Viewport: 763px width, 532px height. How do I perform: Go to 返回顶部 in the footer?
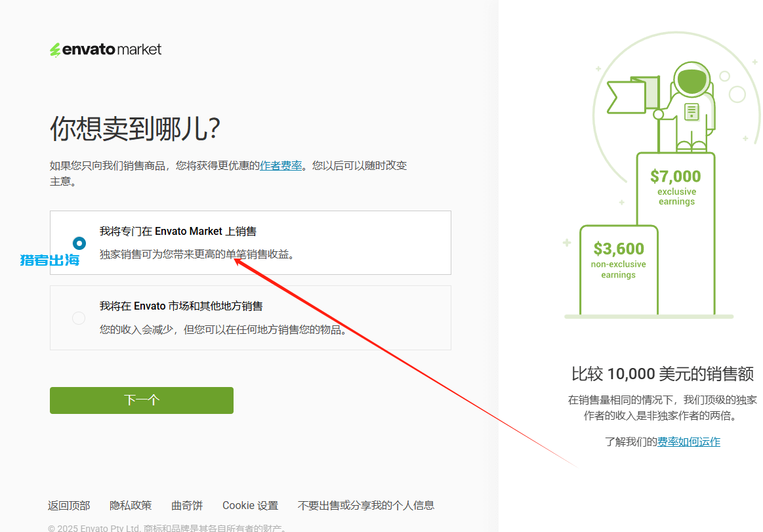[69, 505]
